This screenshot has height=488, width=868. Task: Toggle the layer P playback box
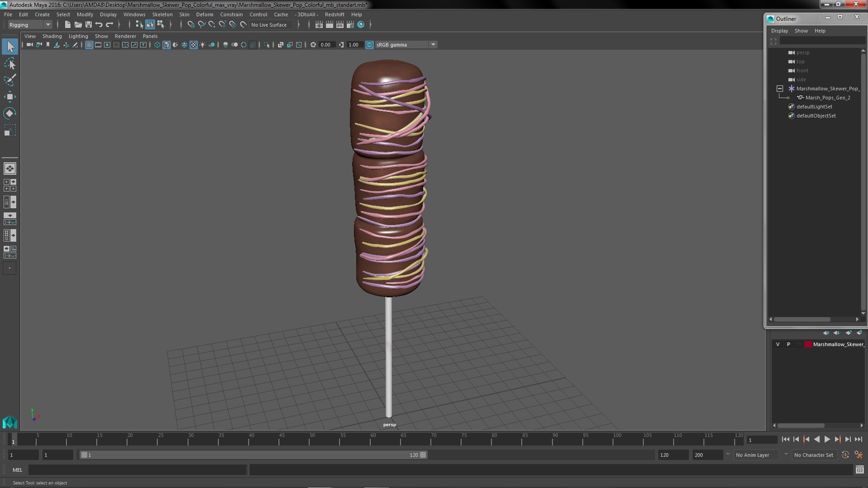point(788,344)
